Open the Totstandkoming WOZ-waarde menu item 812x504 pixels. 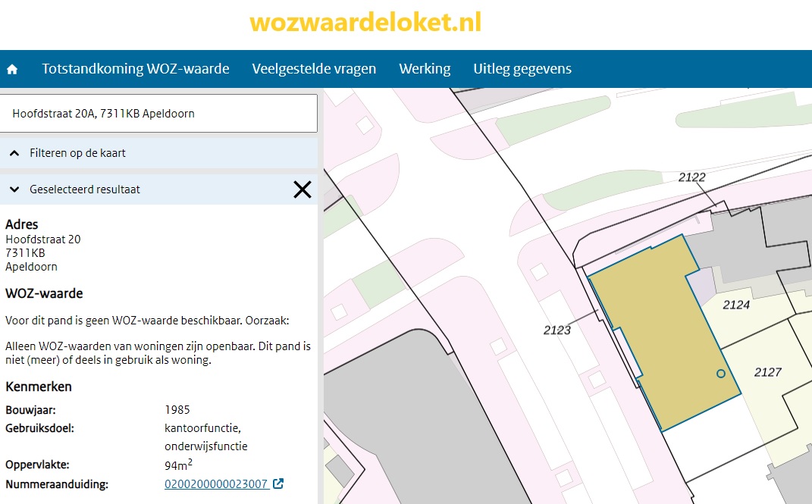click(136, 68)
